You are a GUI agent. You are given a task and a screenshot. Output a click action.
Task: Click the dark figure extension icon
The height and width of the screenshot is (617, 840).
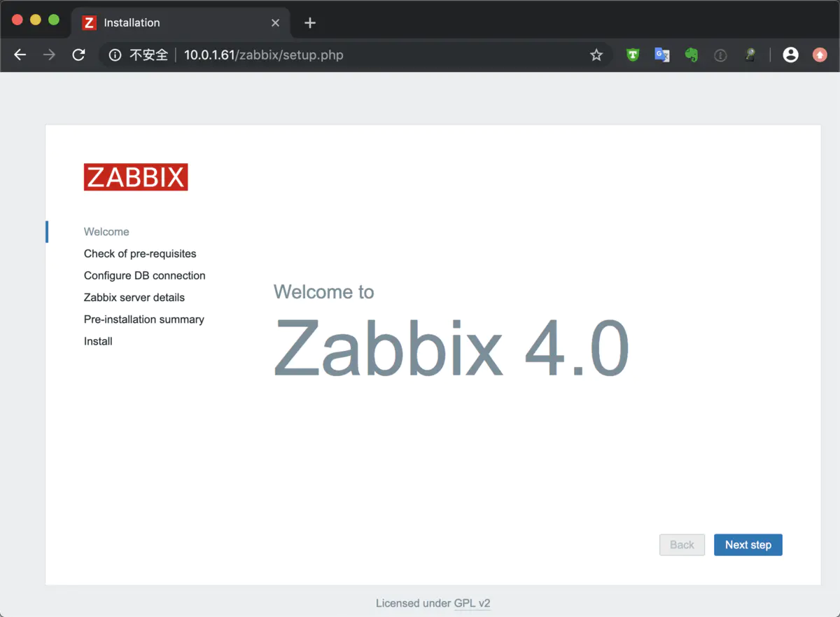click(750, 55)
